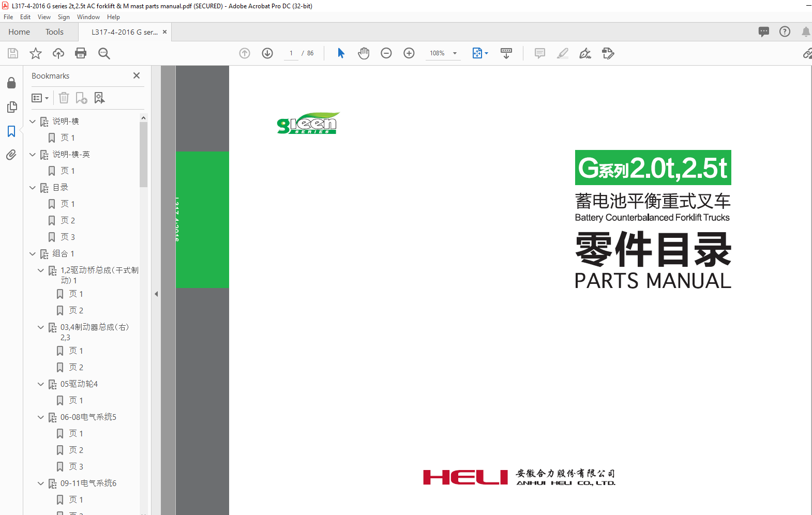Activate the Hand pan tool
This screenshot has width=812, height=515.
click(364, 53)
